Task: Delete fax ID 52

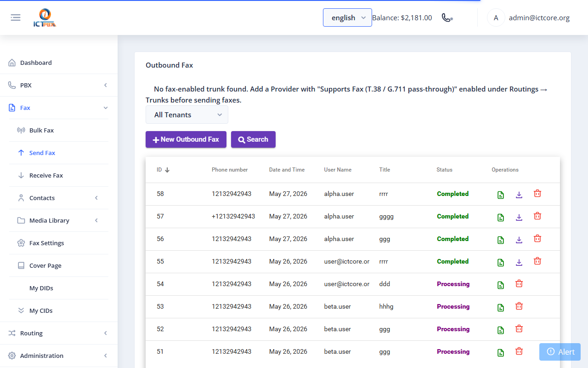Action: click(x=519, y=329)
